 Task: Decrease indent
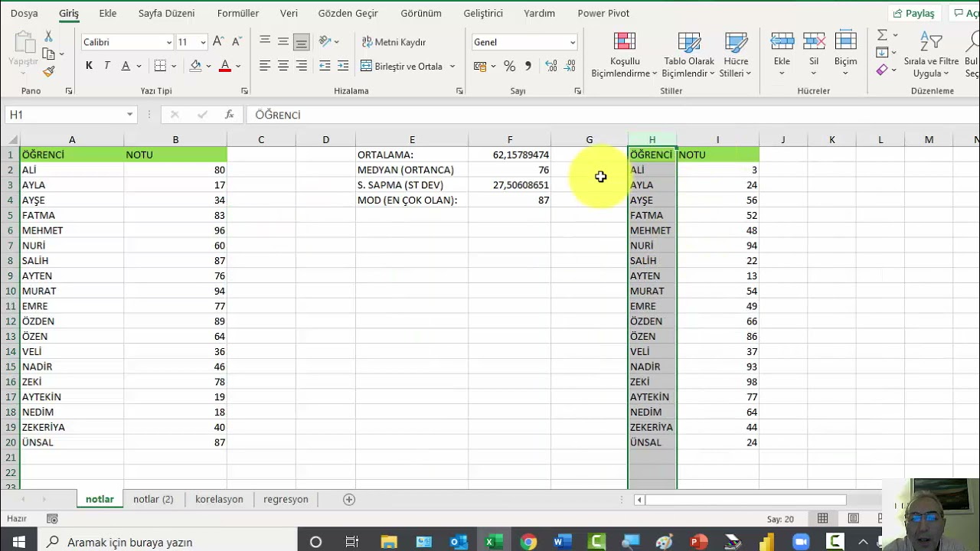click(325, 66)
